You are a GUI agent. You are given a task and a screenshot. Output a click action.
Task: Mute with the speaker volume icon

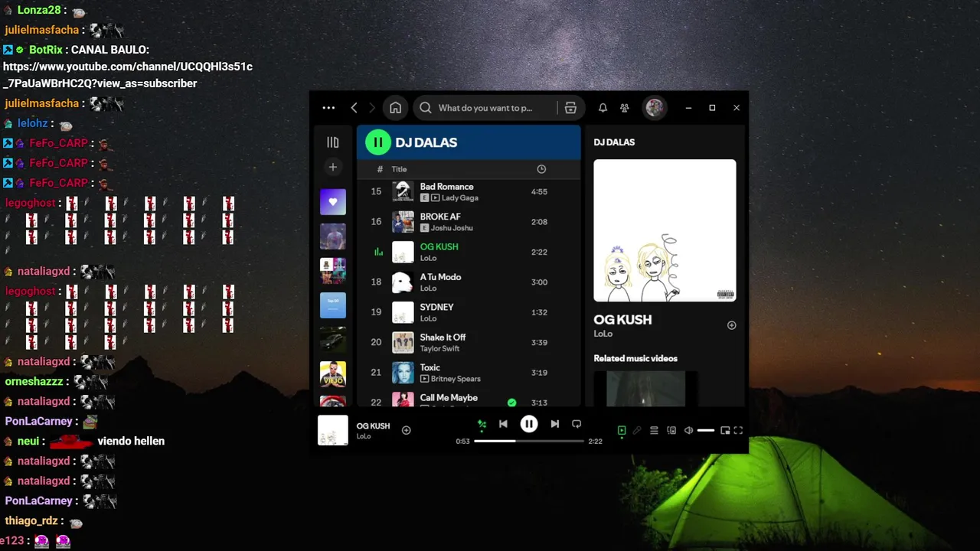tap(688, 431)
